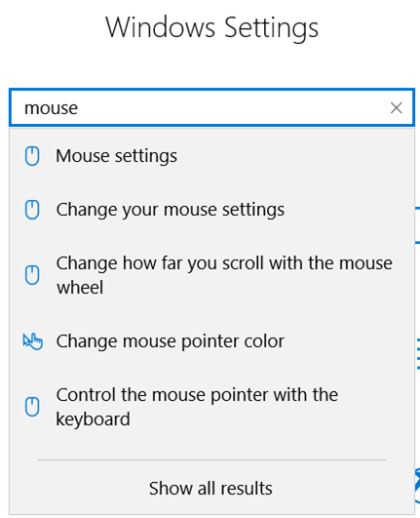Click the pointer-and-hand icon for pointer color
The height and width of the screenshot is (518, 420).
(x=33, y=341)
